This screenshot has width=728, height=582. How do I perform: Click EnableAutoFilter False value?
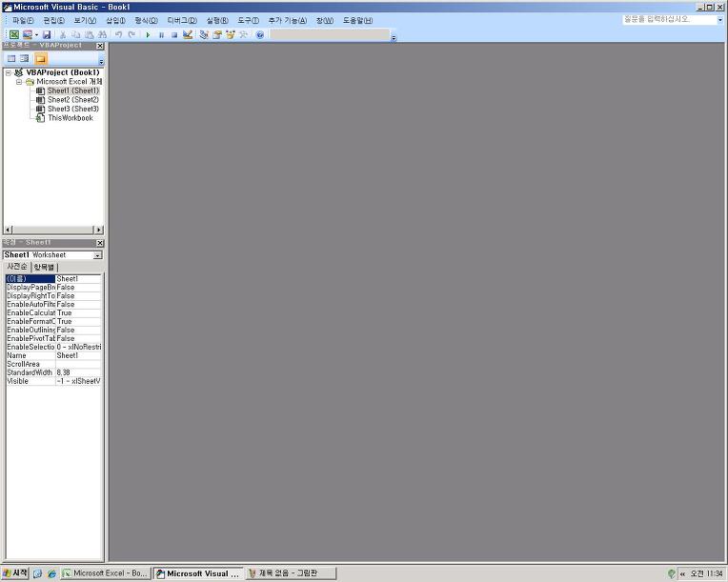tap(78, 305)
